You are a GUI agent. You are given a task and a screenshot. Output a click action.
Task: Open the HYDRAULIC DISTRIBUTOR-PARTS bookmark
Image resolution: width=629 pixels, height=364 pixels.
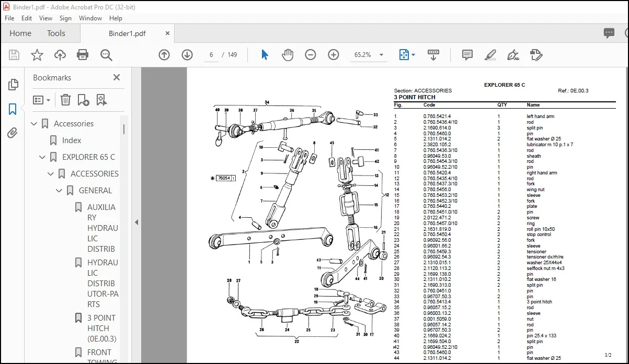tap(102, 284)
